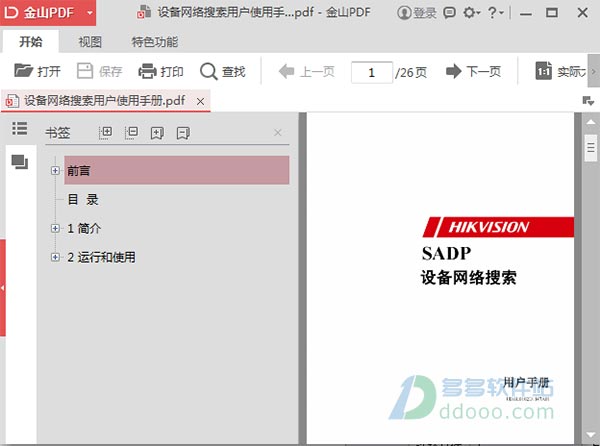Select the 2 运行和使用 bookmark
Viewport: 600px width, 446px height.
[101, 257]
